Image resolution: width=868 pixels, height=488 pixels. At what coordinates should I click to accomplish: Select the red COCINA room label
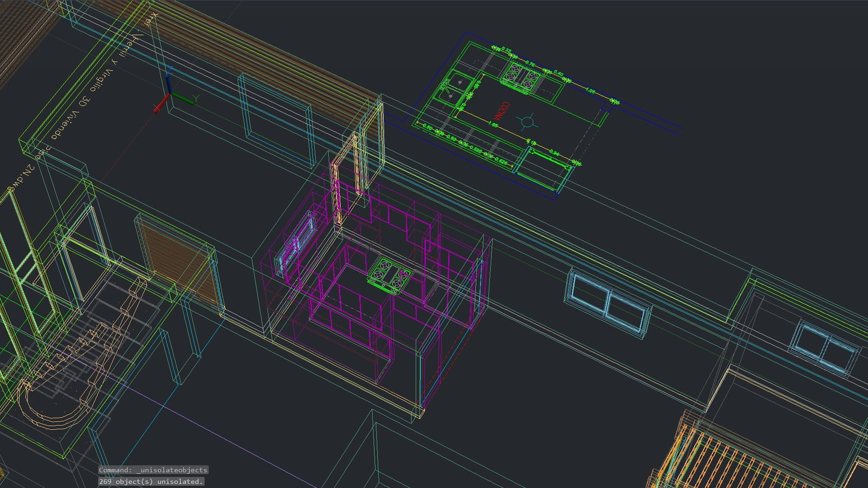[x=502, y=110]
